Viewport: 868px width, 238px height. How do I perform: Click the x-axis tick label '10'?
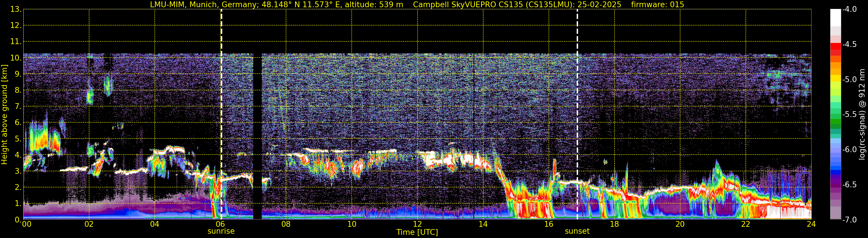pos(352,224)
